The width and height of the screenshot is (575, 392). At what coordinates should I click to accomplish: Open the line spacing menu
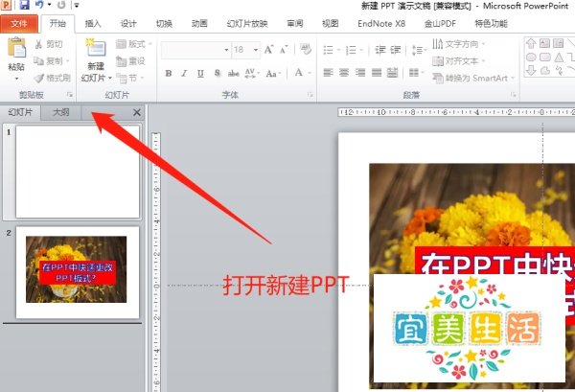point(419,50)
